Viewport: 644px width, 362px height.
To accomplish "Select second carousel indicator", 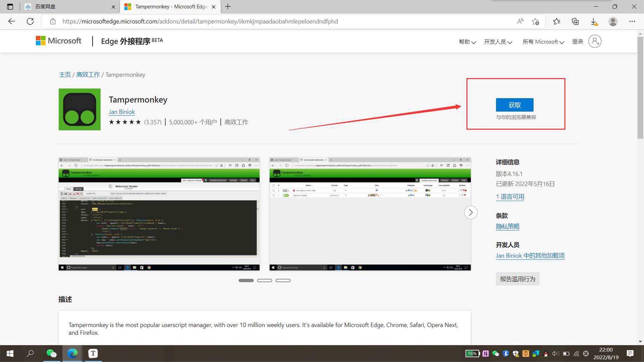I will 264,281.
